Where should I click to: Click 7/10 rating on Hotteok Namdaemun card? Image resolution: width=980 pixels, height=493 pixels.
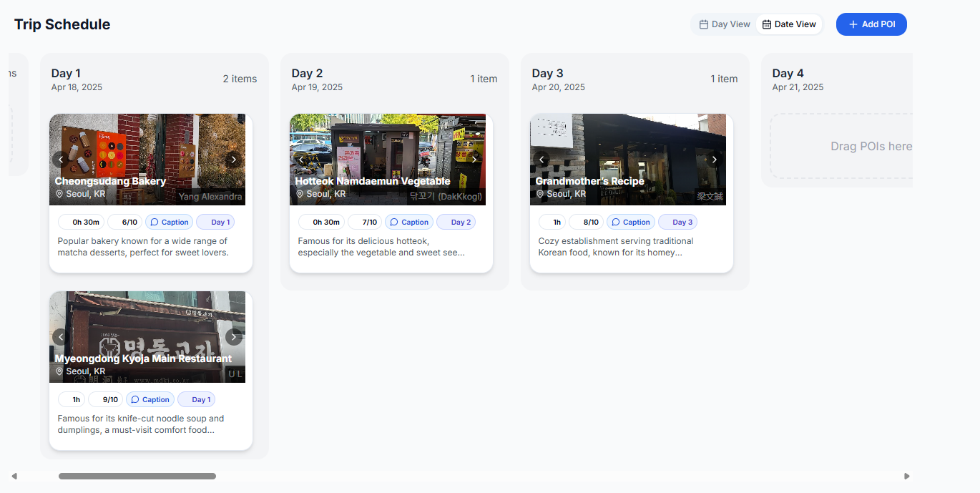pyautogui.click(x=366, y=223)
